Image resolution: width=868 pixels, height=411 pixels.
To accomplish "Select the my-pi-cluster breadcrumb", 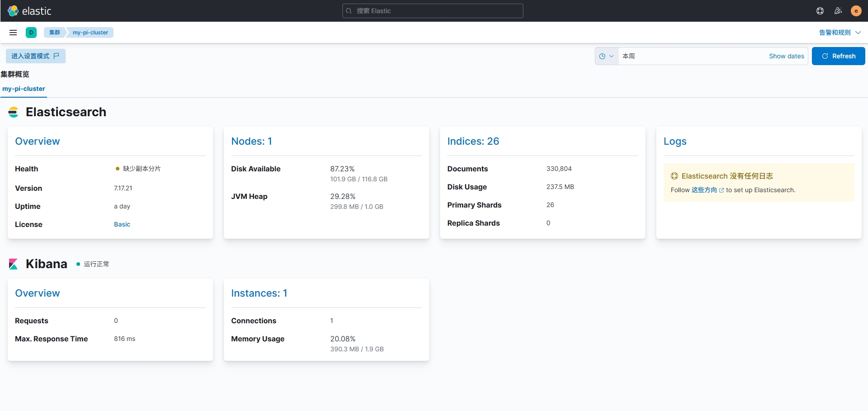I will [90, 32].
